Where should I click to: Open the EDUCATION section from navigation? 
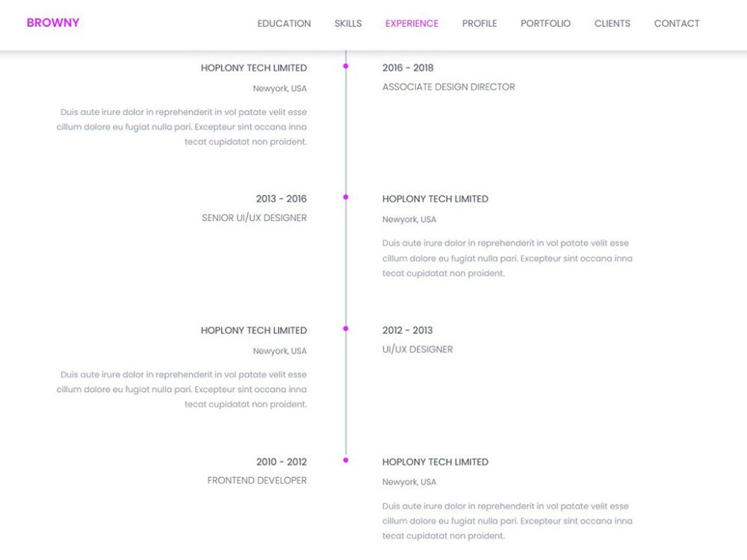(x=284, y=23)
